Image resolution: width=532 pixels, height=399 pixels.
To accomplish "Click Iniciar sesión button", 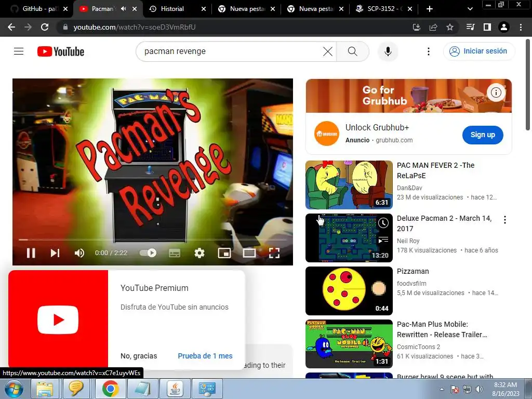I will point(478,51).
